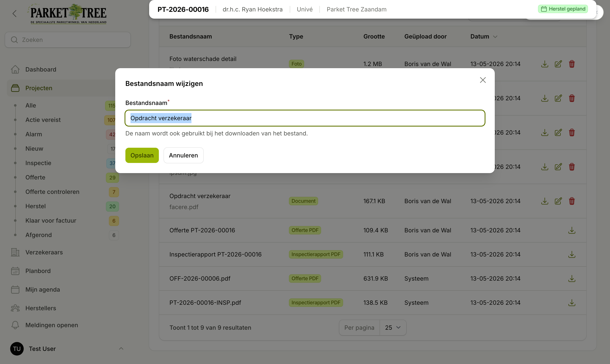
Task: Click the TU user avatar
Action: point(17,349)
